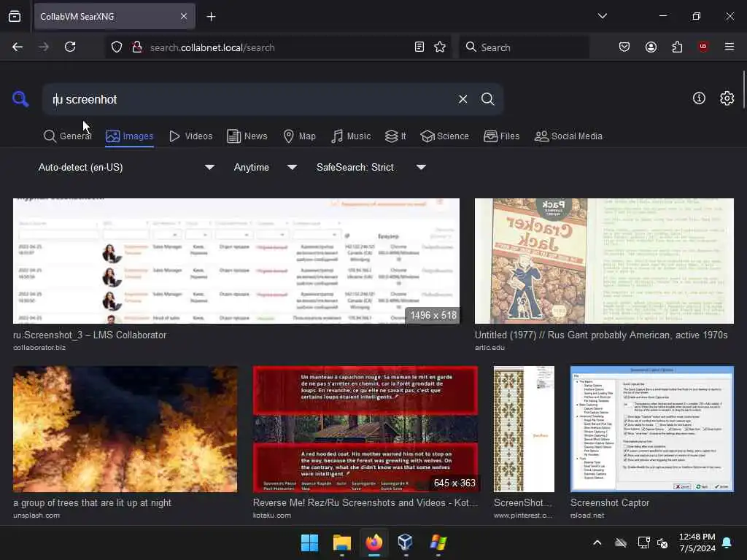Clear the search query with the X

(x=462, y=99)
